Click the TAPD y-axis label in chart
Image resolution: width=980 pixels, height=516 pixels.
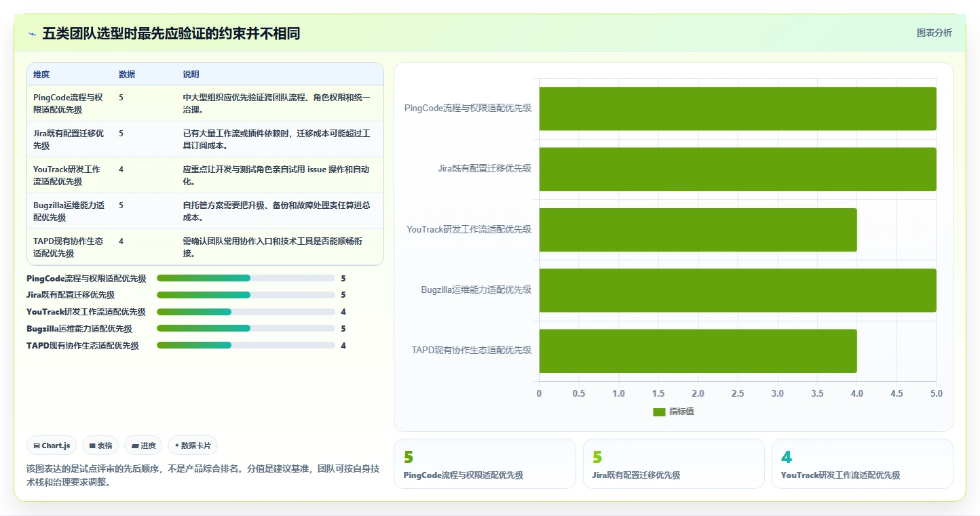pos(472,350)
